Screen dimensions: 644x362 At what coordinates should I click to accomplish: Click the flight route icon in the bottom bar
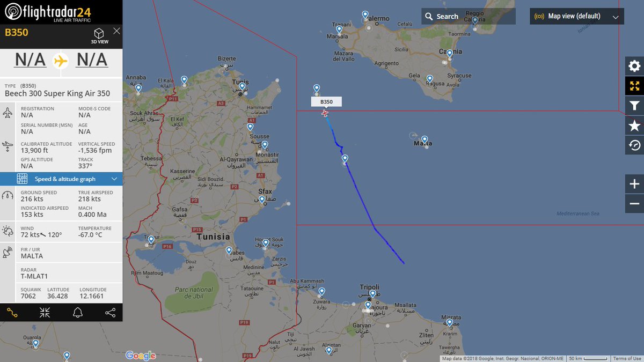tap(12, 313)
